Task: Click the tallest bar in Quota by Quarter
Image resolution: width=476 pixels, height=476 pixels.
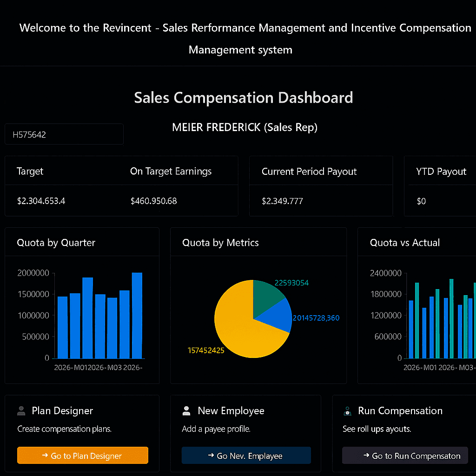Action: tap(137, 316)
